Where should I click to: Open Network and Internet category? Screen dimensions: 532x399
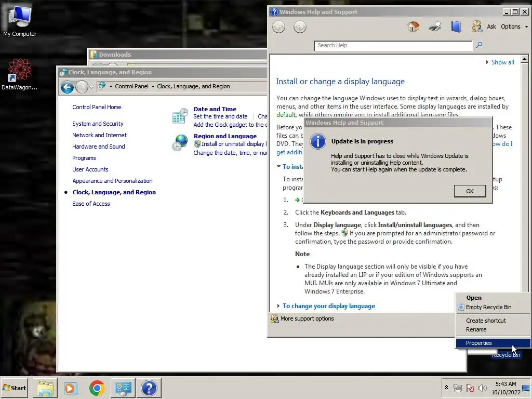[99, 135]
